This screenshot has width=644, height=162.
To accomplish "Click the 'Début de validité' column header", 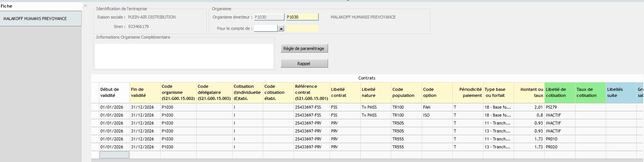I will 114,93.
